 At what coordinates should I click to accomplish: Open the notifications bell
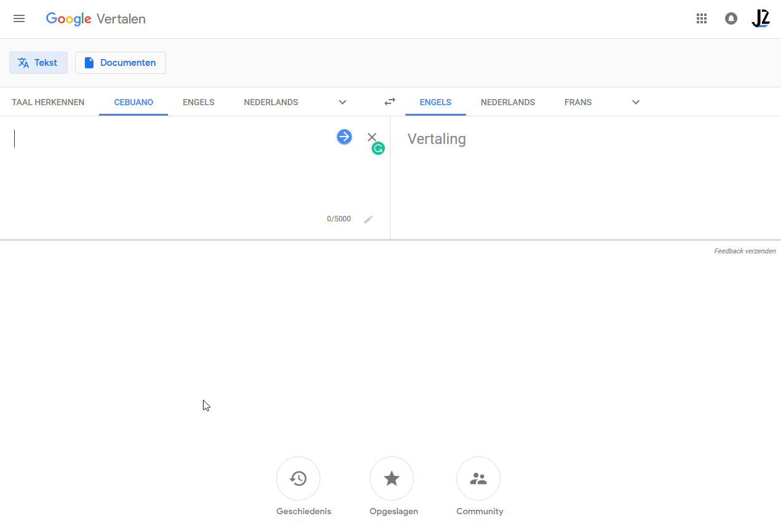731,18
